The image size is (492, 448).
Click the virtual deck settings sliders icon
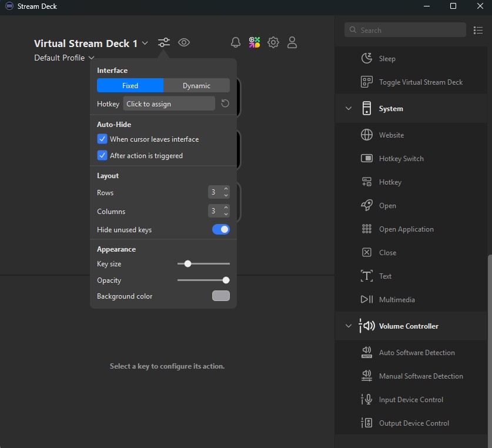164,42
